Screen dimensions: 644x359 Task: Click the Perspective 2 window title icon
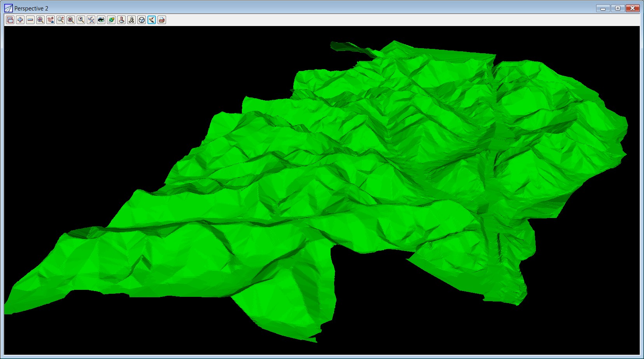8,8
